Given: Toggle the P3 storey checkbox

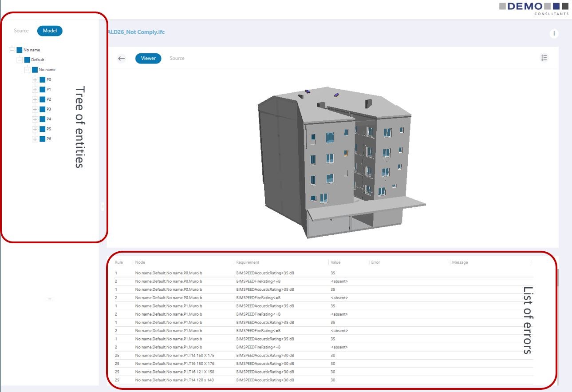Looking at the screenshot, I should pyautogui.click(x=43, y=109).
